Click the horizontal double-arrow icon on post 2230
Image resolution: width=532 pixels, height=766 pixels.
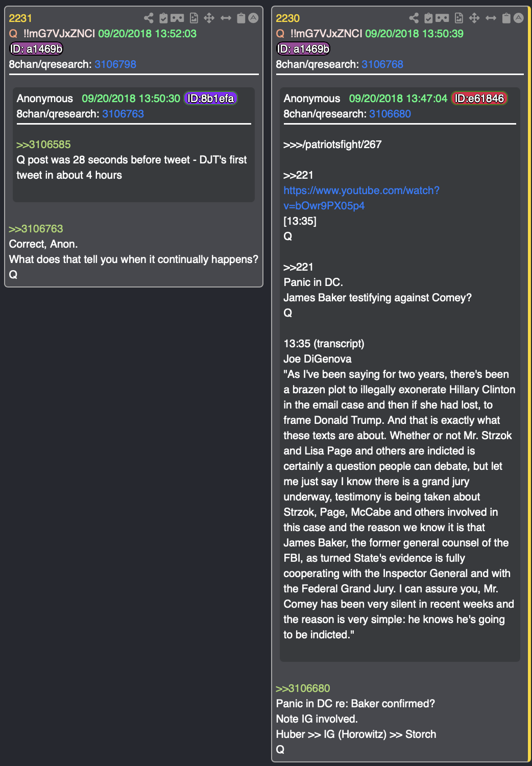[x=491, y=18]
